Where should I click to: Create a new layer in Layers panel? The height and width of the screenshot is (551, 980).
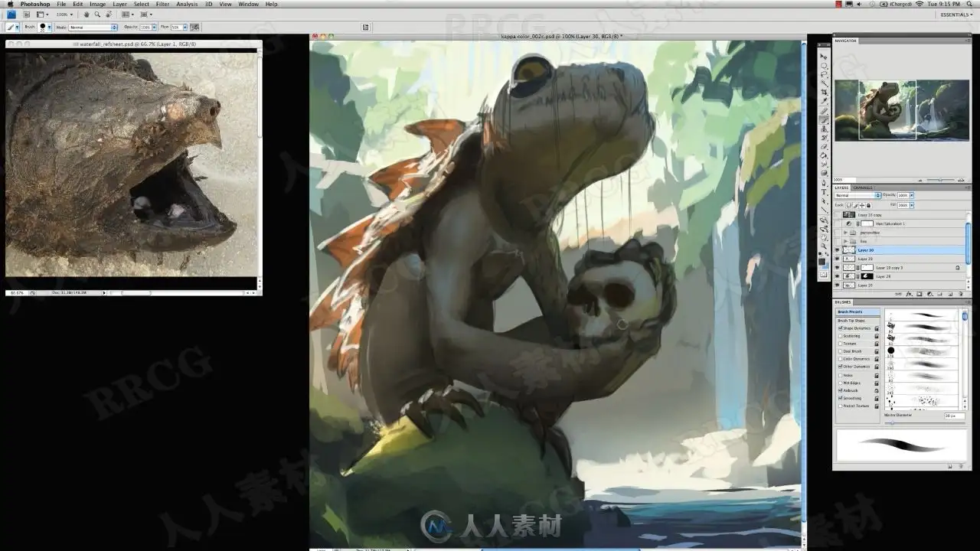pos(950,294)
